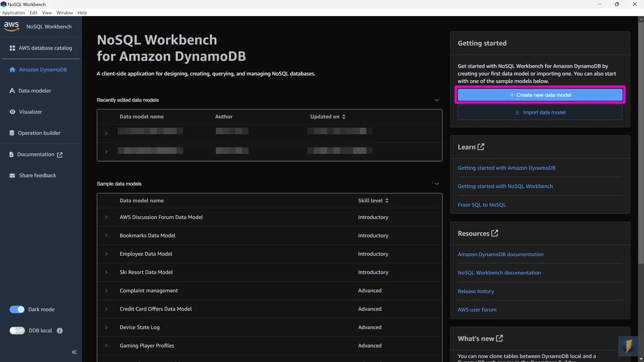644x362 pixels.
Task: Click the Operation builder database icon
Action: coord(12,133)
